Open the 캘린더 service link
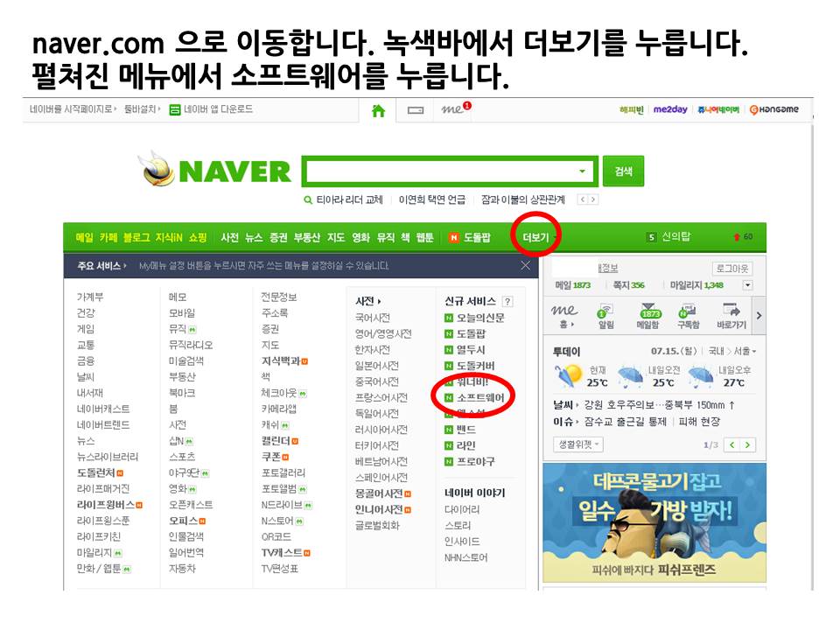 tap(276, 441)
